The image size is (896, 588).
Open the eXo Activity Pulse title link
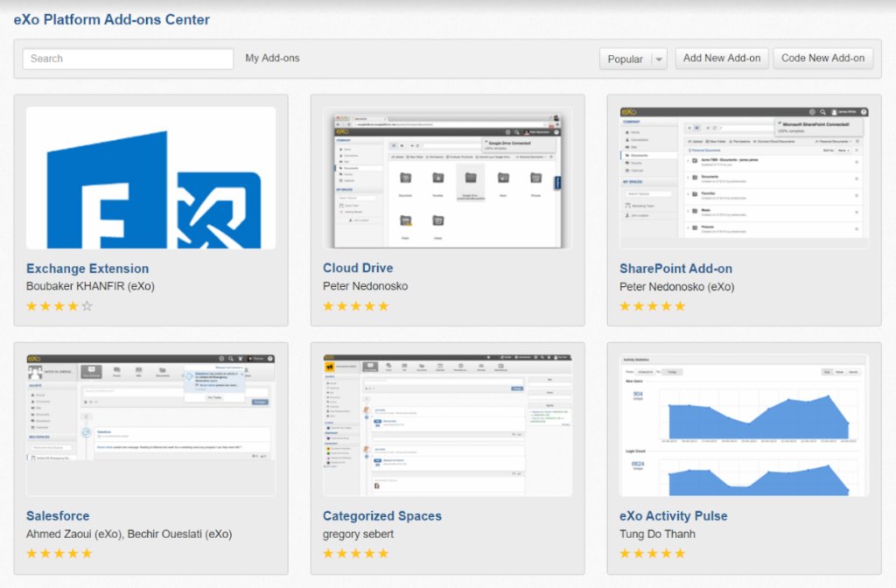coord(674,516)
